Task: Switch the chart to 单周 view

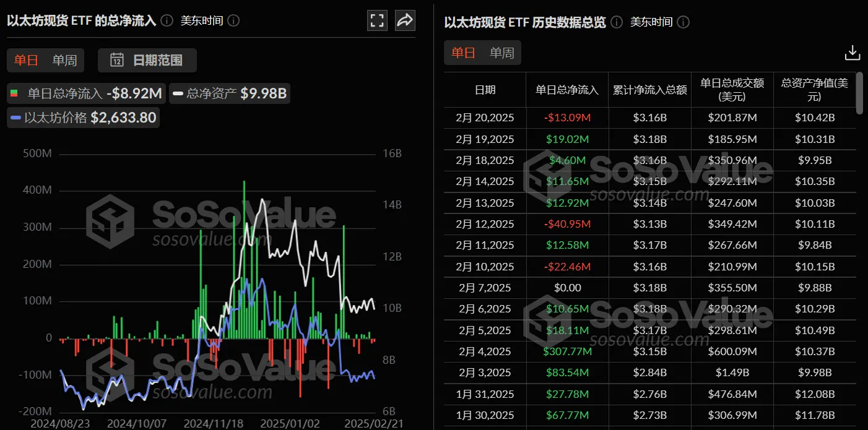Action: [x=64, y=61]
